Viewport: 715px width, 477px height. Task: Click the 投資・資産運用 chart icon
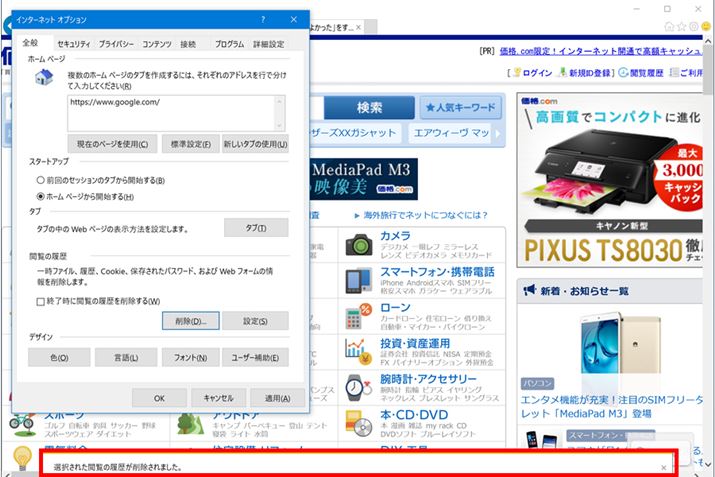(357, 353)
